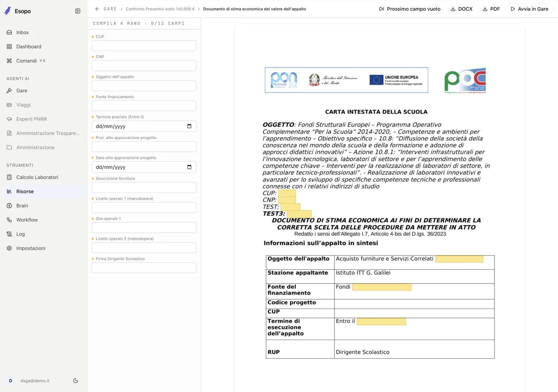The width and height of the screenshot is (558, 392).
Task: Click the Fonte finanziamento input field
Action: pos(144,106)
